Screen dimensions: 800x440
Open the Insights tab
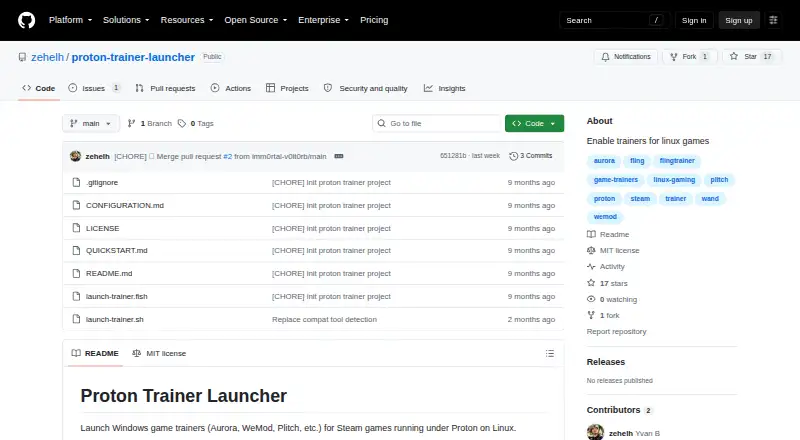tap(444, 88)
